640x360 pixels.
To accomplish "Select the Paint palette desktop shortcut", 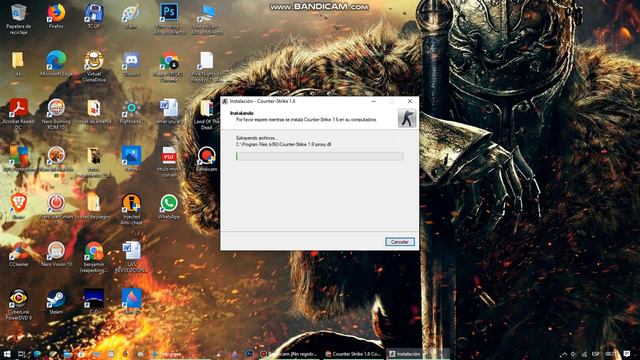I will [x=131, y=16].
